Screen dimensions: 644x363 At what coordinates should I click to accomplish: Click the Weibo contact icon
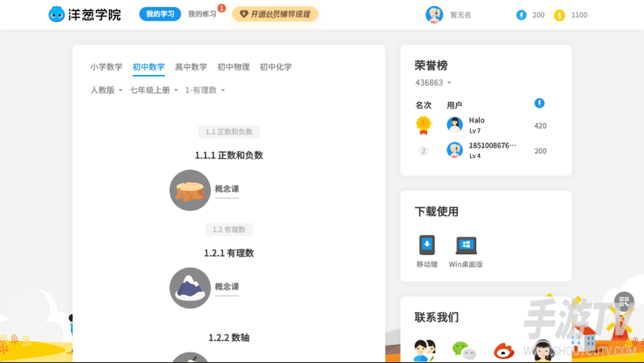tap(503, 351)
